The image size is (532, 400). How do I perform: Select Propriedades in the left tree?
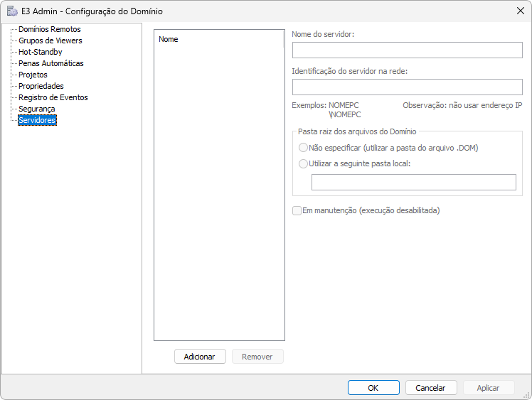coord(41,86)
